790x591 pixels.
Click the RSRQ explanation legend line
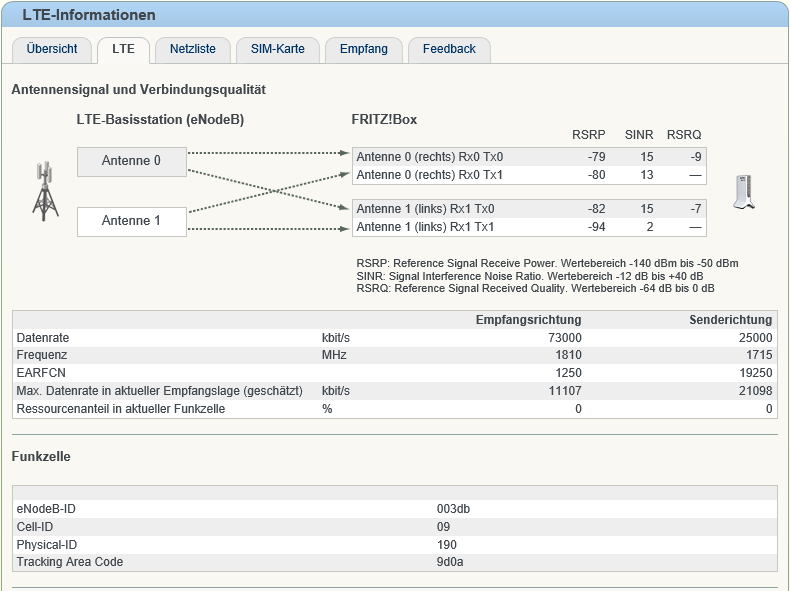[535, 289]
